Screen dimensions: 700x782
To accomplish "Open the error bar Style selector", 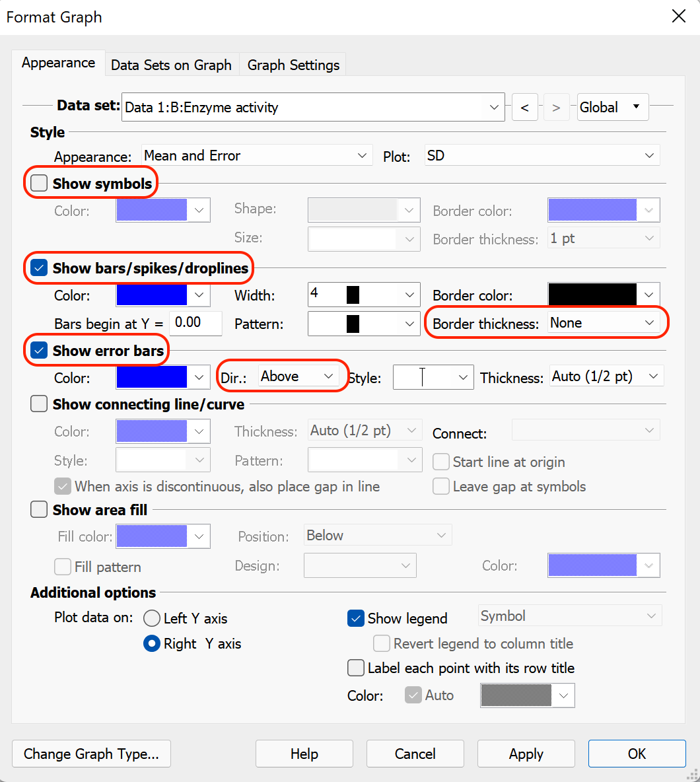I will (x=433, y=377).
